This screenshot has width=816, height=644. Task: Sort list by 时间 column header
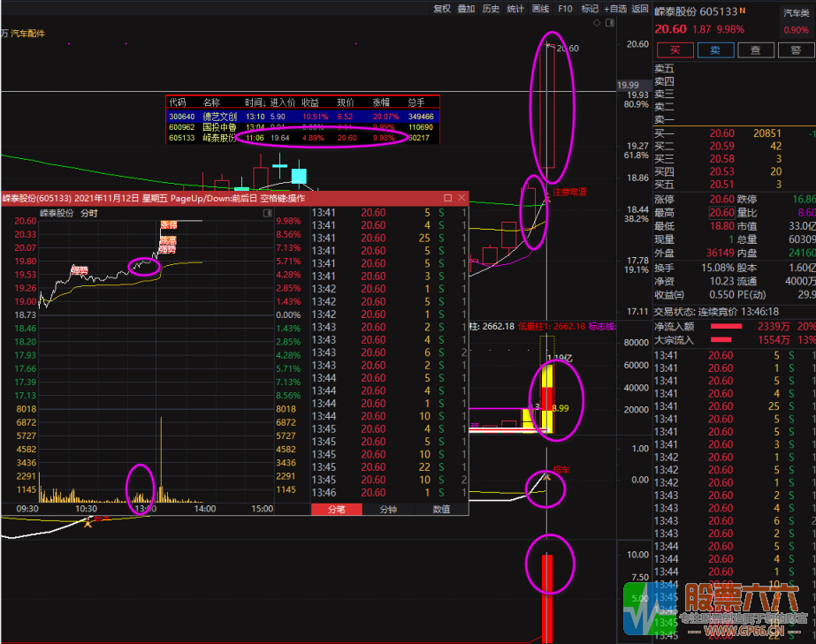(x=254, y=102)
